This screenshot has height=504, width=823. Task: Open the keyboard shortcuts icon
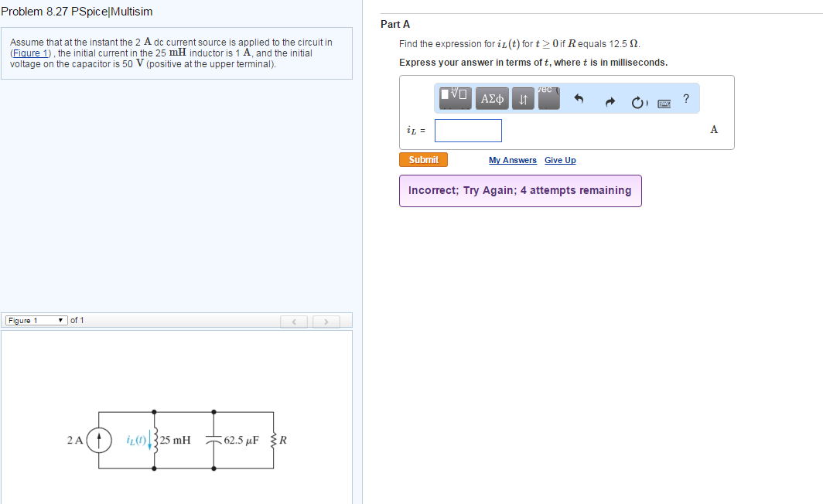tap(664, 102)
